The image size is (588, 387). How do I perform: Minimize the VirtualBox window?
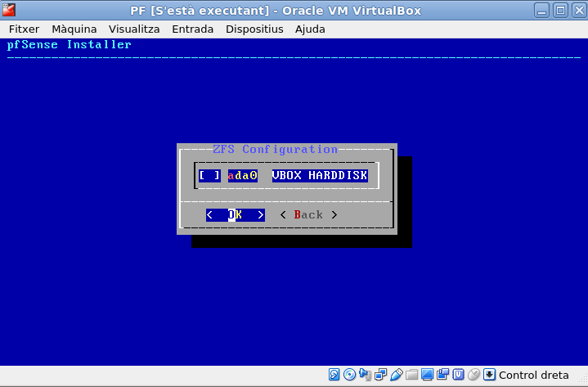(541, 11)
